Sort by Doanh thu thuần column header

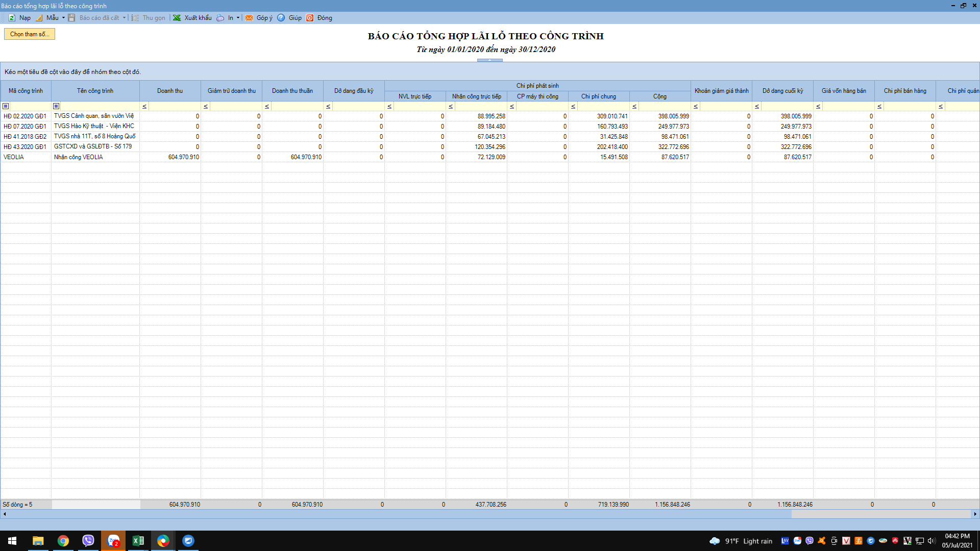click(292, 91)
